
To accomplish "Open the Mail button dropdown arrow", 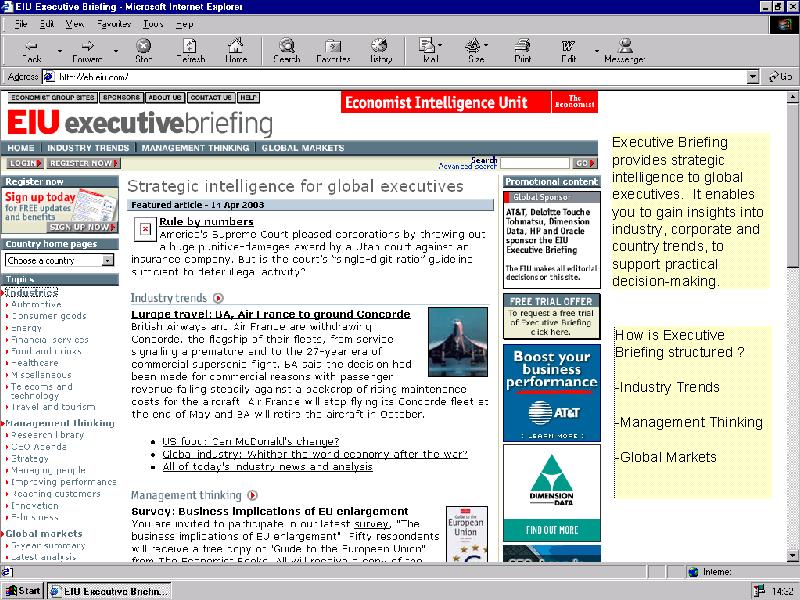I will point(440,45).
